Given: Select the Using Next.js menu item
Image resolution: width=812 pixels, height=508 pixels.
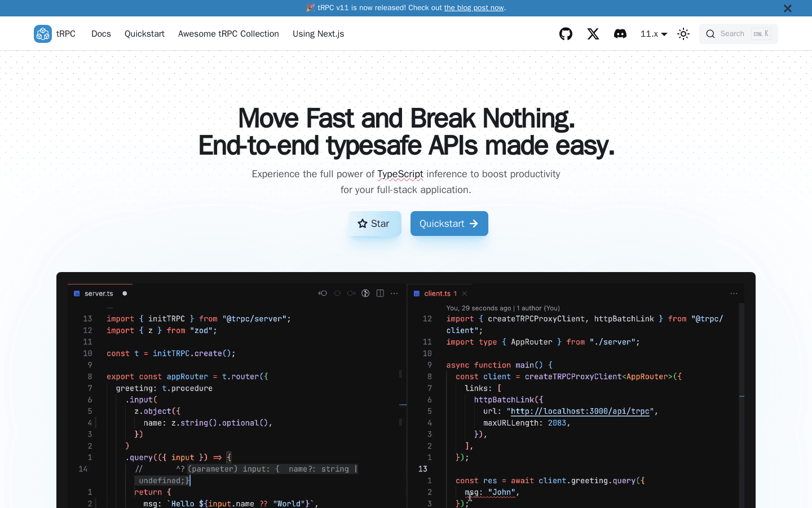Looking at the screenshot, I should [318, 34].
